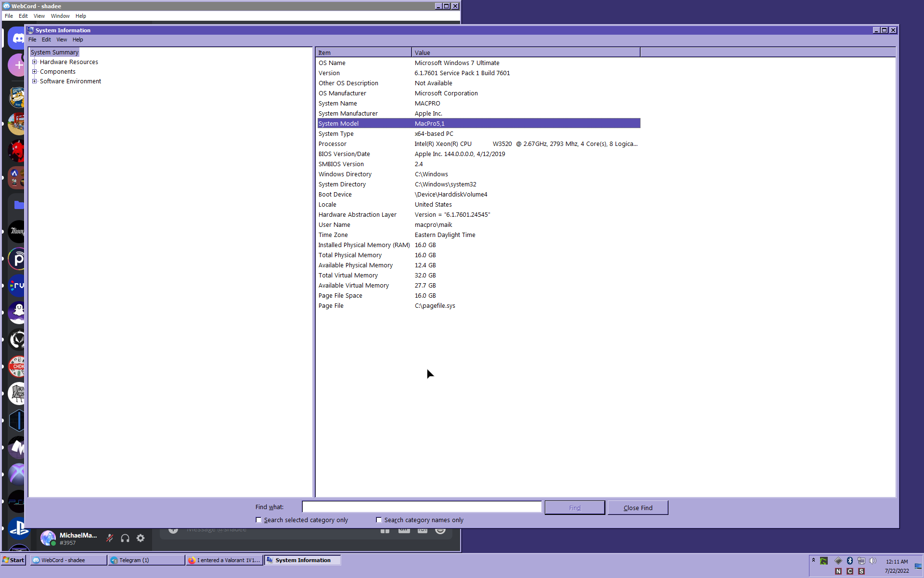The height and width of the screenshot is (578, 924).
Task: Select Hardware Abstraction Layer row
Action: [479, 214]
